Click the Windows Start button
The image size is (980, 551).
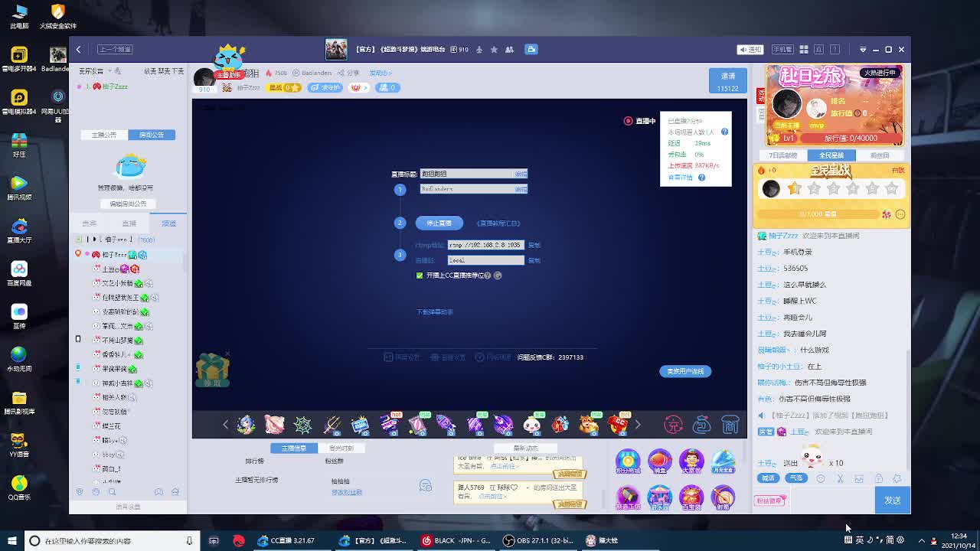[x=11, y=540]
